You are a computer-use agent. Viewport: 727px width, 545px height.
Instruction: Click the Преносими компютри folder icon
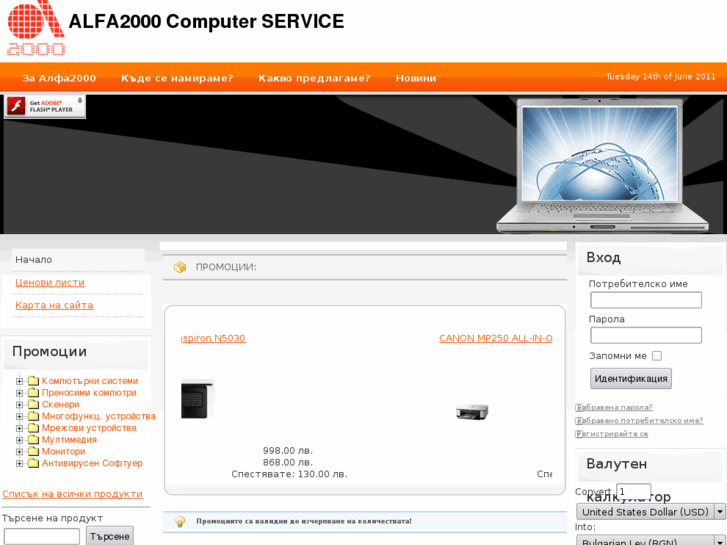tap(33, 392)
